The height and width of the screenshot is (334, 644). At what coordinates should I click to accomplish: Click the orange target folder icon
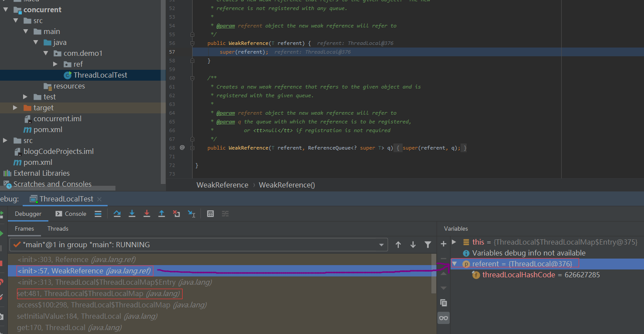point(27,108)
